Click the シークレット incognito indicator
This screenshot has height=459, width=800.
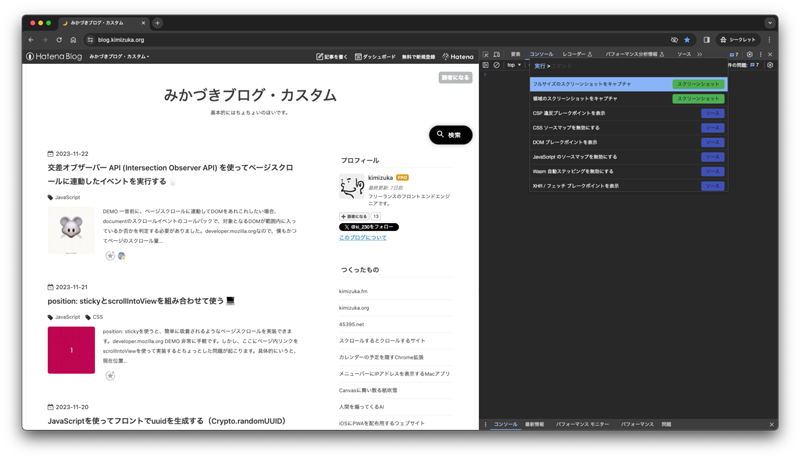[738, 40]
